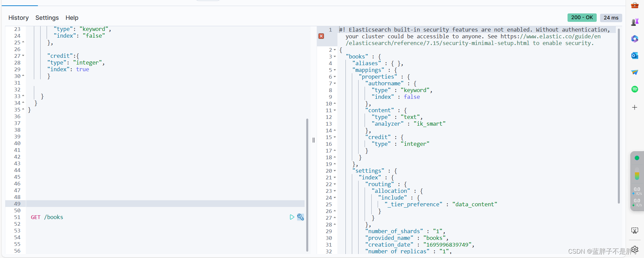644x258 pixels.
Task: Collapse "routing" at response line 22
Action: (335, 184)
